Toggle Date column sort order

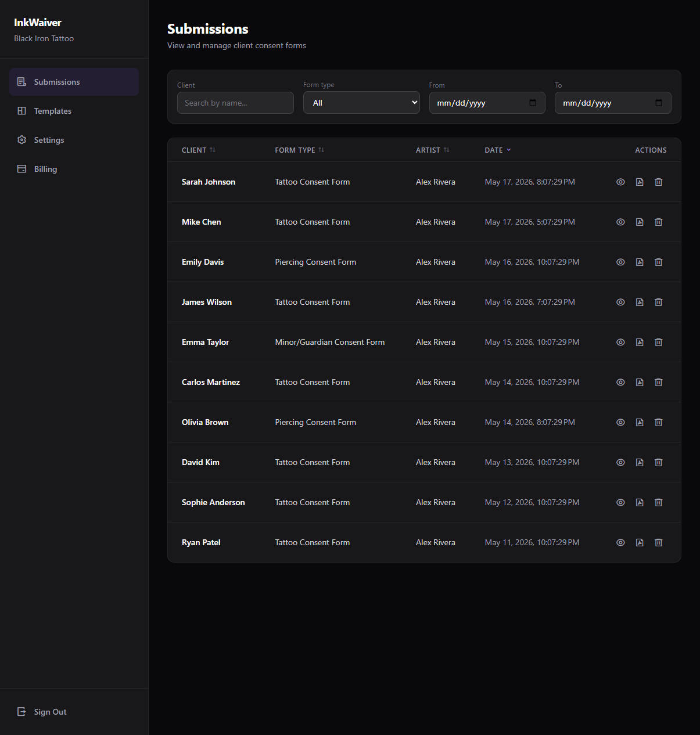click(x=498, y=150)
